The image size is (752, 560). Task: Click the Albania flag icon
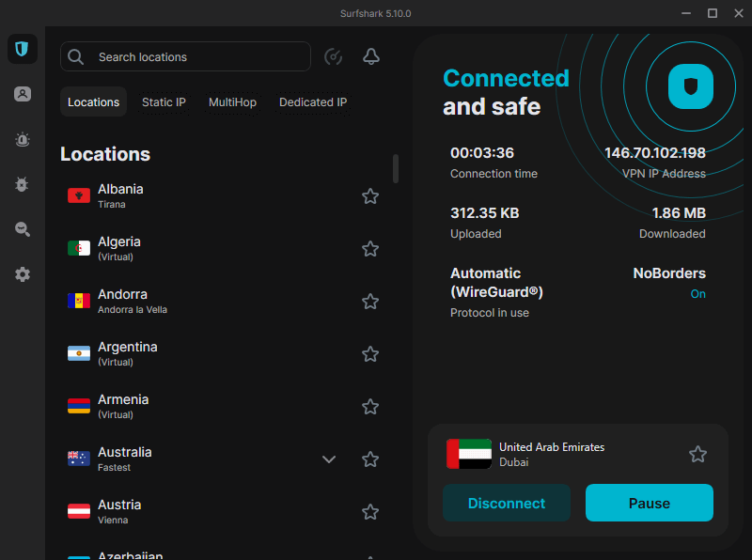click(x=79, y=195)
